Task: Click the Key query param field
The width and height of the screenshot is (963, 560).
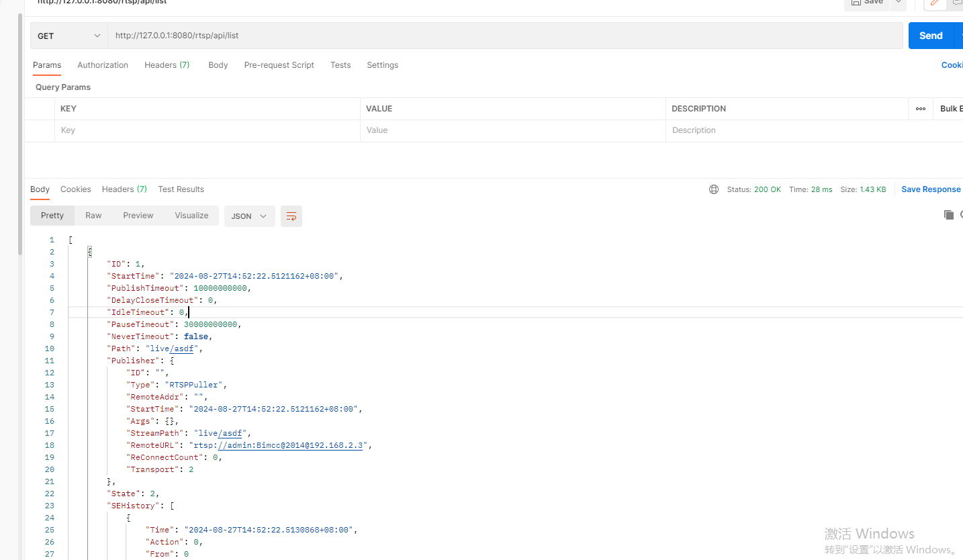Action: click(x=207, y=131)
